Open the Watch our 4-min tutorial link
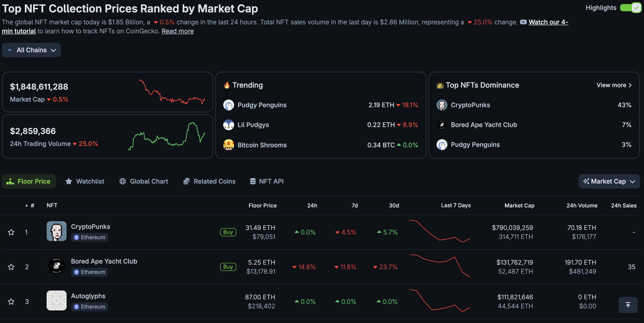Viewport: 644px width, 323px height. click(x=548, y=22)
